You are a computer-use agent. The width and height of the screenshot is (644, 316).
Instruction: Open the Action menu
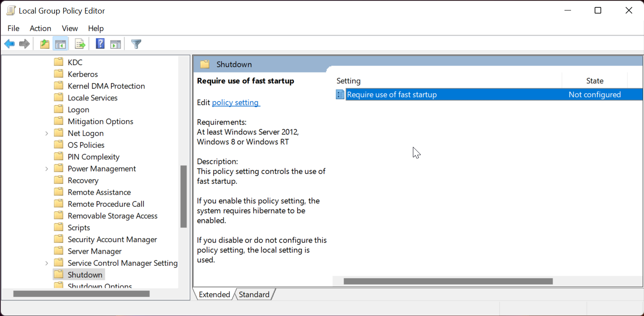tap(40, 28)
